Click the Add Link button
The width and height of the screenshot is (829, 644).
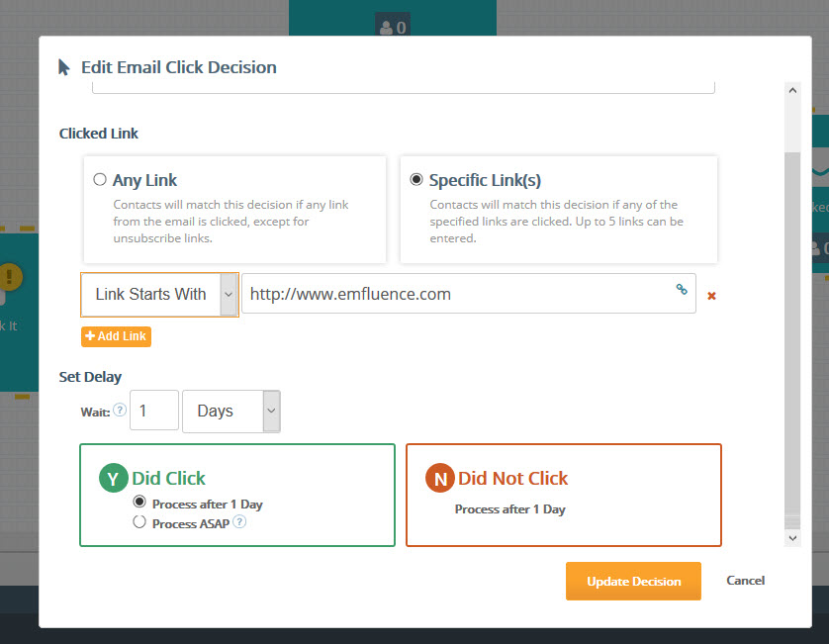pyautogui.click(x=117, y=336)
